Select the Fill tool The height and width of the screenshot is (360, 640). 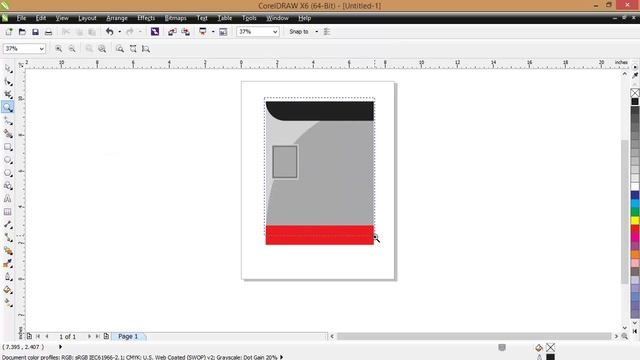(8, 290)
